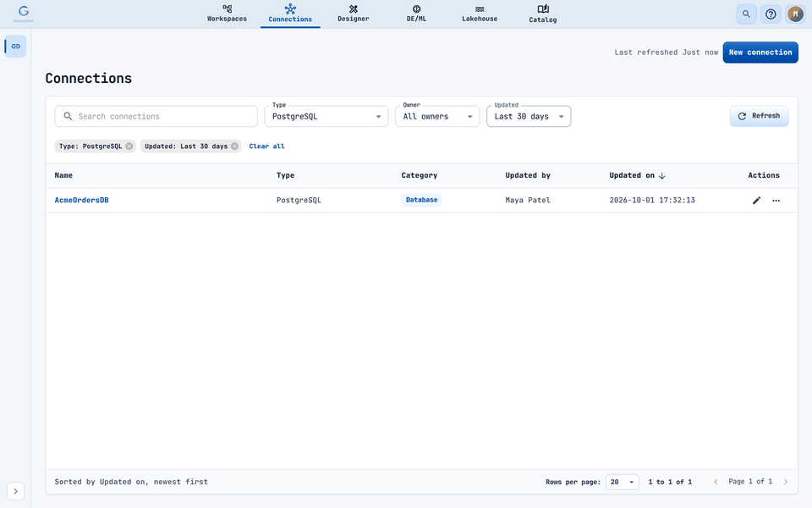
Task: Sort by the Name column header
Action: [x=63, y=175]
